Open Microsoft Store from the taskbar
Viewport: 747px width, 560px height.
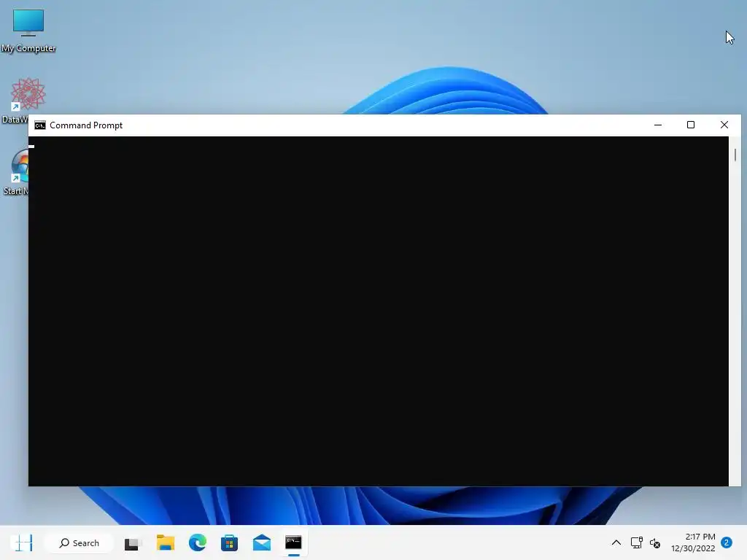tap(229, 542)
